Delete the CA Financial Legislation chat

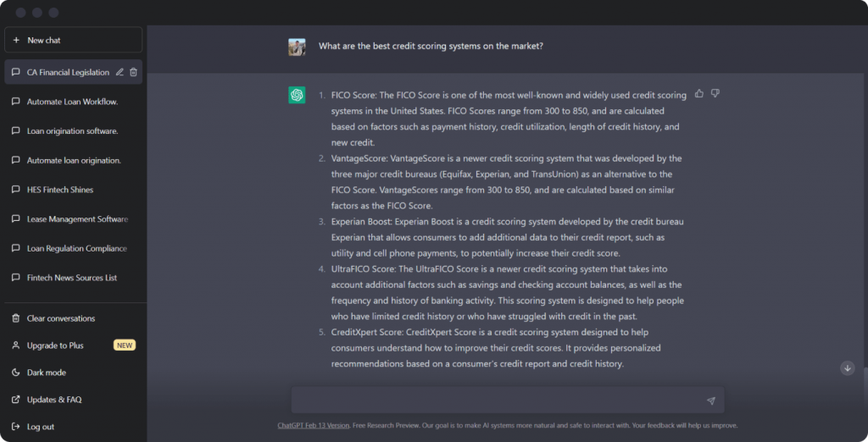133,72
